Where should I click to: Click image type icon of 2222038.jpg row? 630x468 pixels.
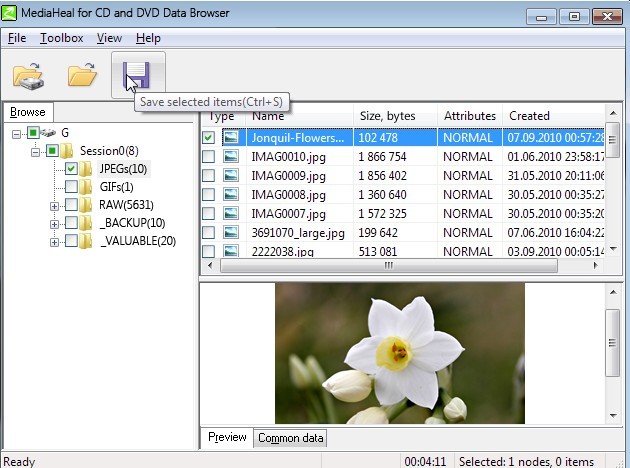[231, 251]
